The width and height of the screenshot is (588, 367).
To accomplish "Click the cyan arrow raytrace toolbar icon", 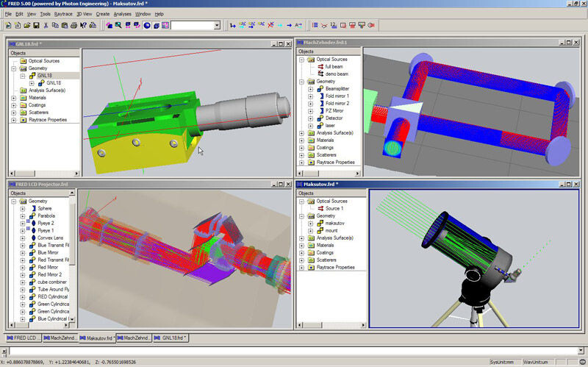I will click(x=280, y=25).
